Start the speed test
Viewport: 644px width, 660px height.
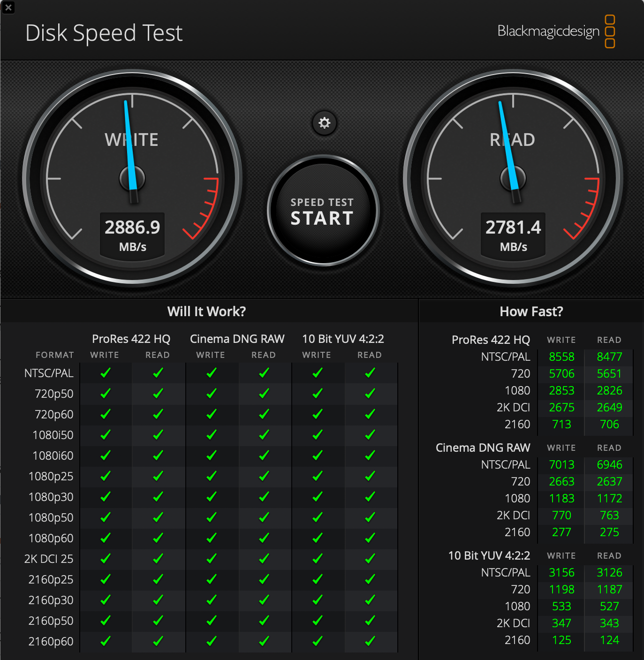coord(323,211)
